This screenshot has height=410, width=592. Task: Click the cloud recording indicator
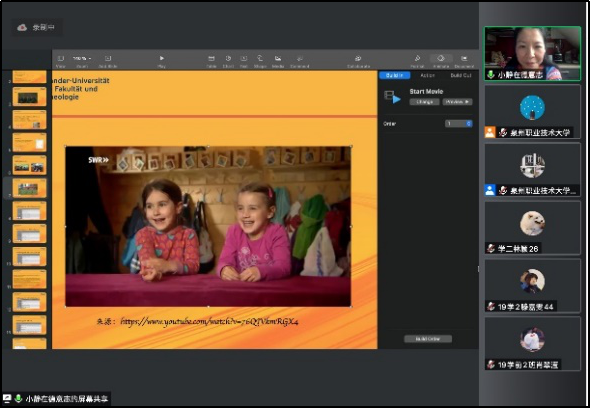click(22, 27)
